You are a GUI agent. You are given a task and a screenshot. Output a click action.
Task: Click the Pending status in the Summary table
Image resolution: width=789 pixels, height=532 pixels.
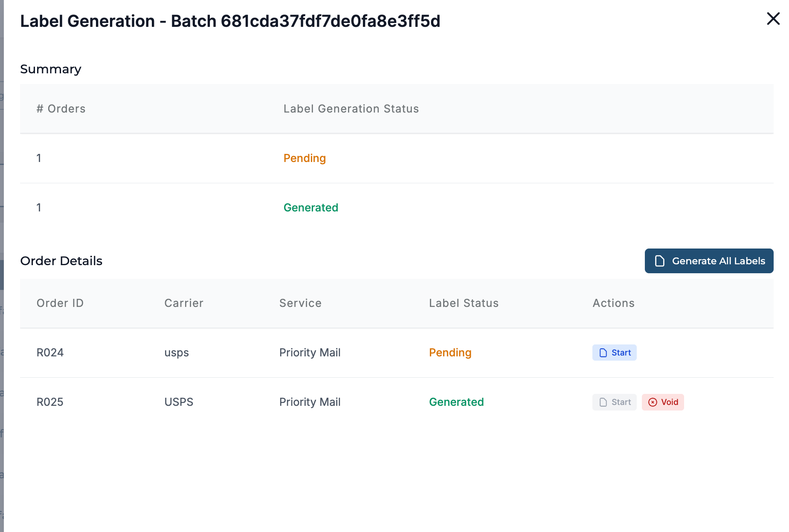[x=305, y=158]
